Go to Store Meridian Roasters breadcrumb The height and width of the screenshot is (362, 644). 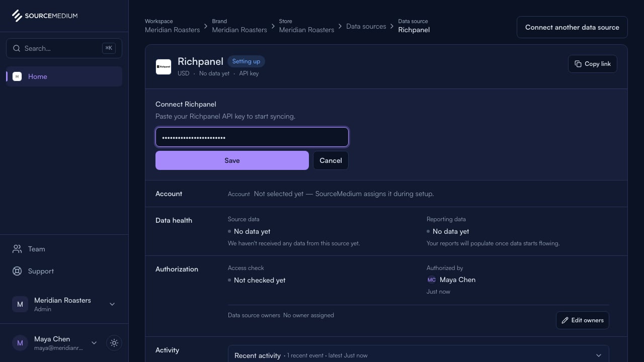[306, 26]
